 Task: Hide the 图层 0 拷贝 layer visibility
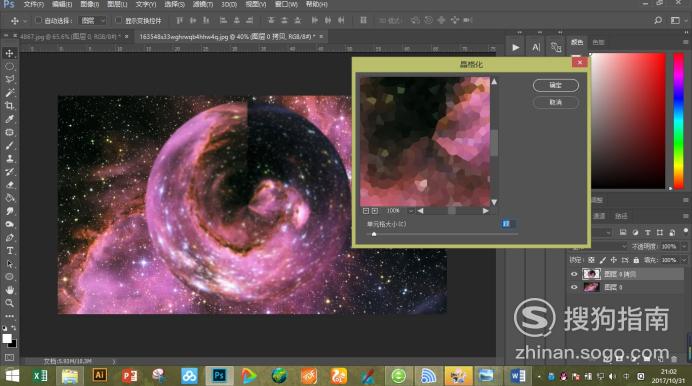tap(574, 274)
